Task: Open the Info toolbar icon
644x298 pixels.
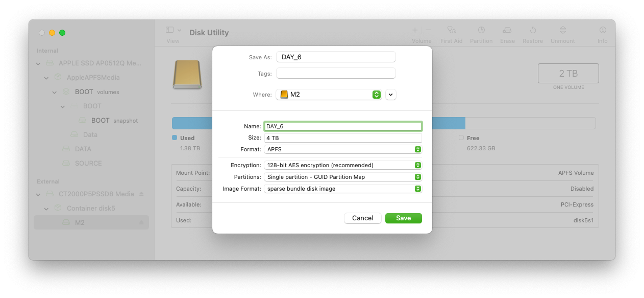Action: tap(603, 30)
